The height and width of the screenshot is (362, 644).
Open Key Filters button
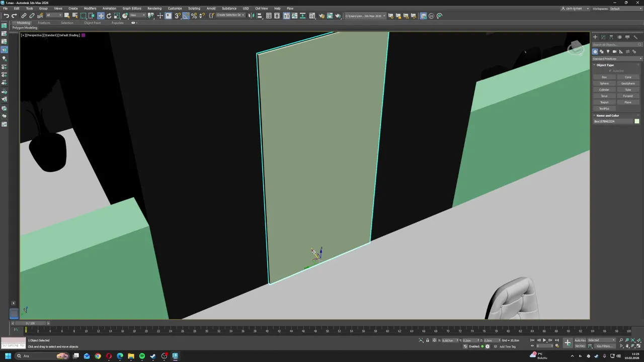click(604, 346)
